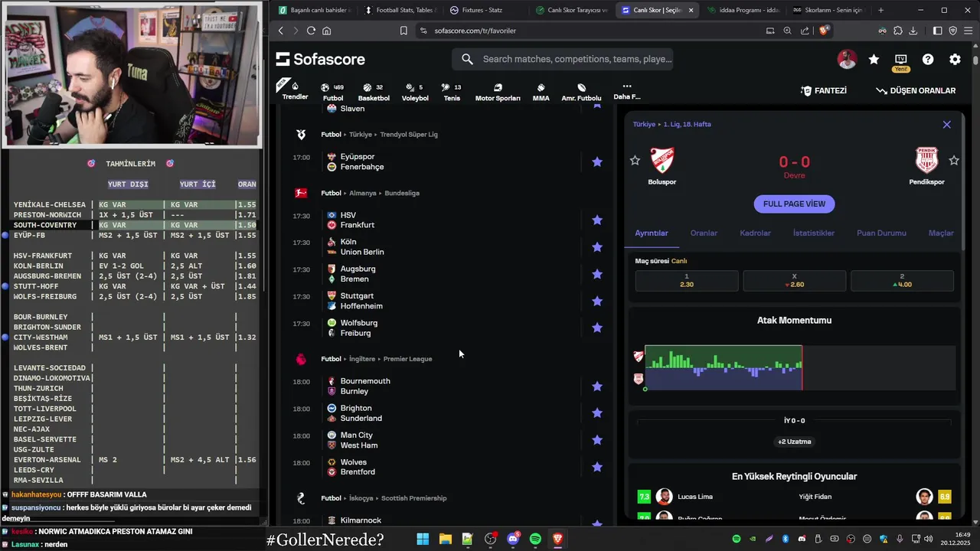The height and width of the screenshot is (551, 980).
Task: Toggle favorite star for Wolfsburg-Freiburg
Action: pyautogui.click(x=597, y=328)
